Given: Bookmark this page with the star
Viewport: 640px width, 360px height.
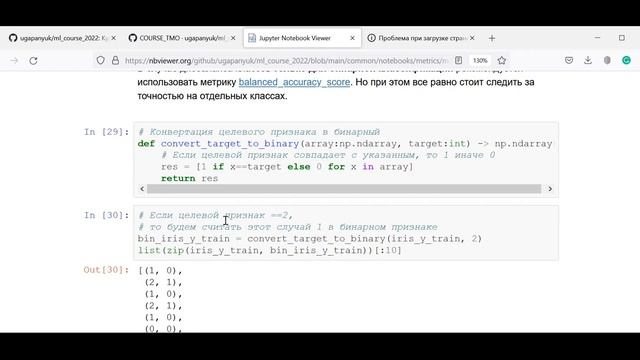Looking at the screenshot, I should click(x=502, y=60).
